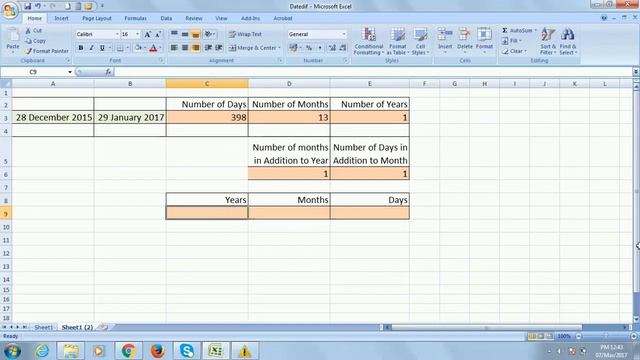
Task: Open the View ribbon tab
Action: point(221,18)
